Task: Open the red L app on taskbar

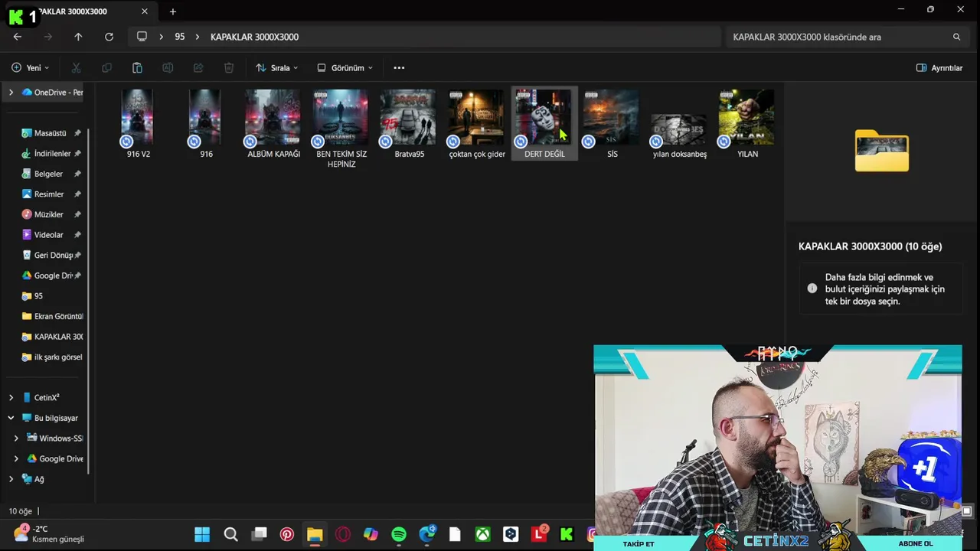Action: click(x=539, y=534)
